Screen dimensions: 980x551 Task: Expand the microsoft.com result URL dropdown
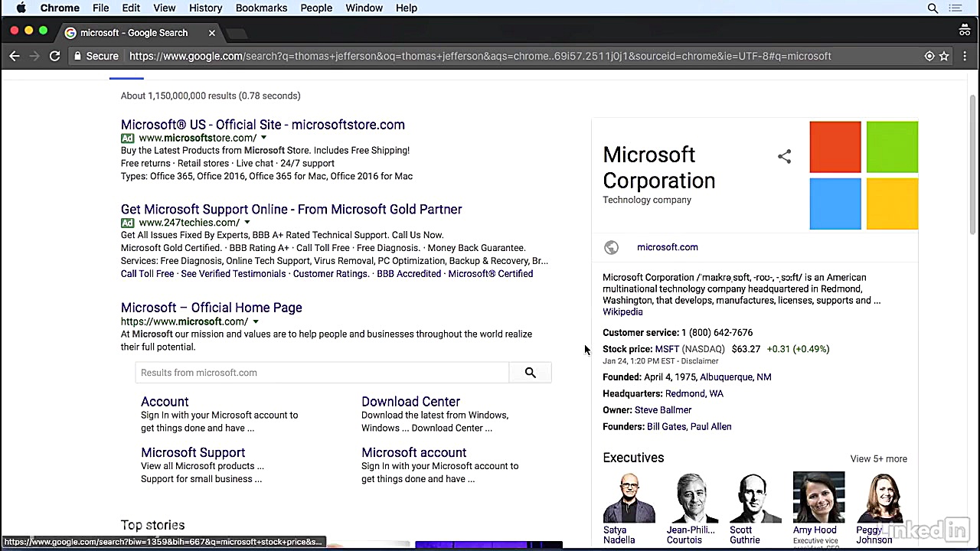tap(255, 322)
